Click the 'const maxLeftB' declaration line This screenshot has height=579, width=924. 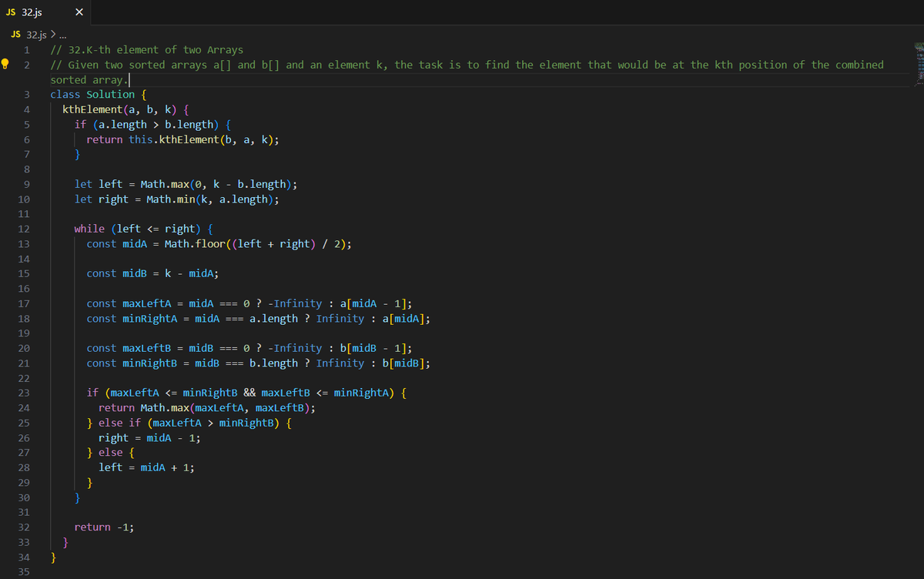coord(251,348)
